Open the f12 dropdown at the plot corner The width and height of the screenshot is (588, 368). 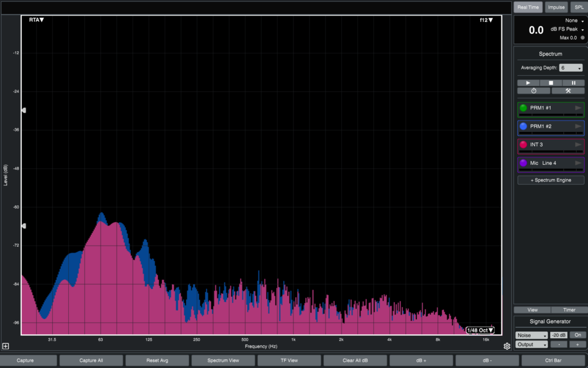coord(486,20)
